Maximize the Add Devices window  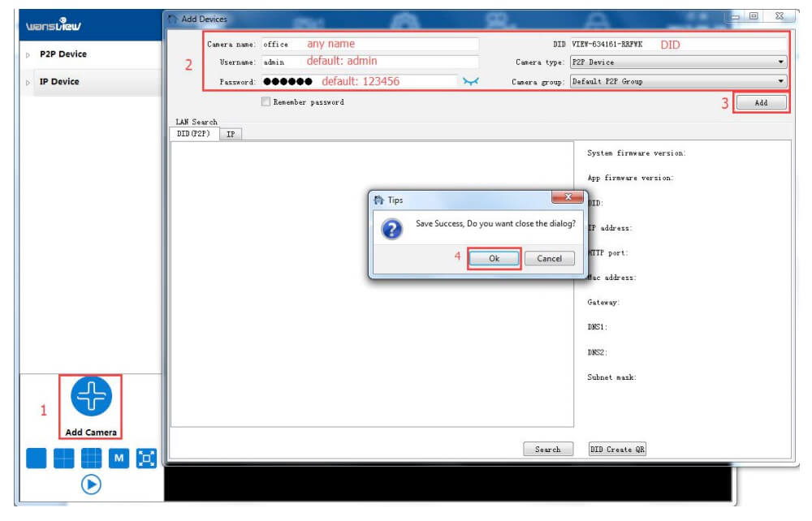pos(754,16)
